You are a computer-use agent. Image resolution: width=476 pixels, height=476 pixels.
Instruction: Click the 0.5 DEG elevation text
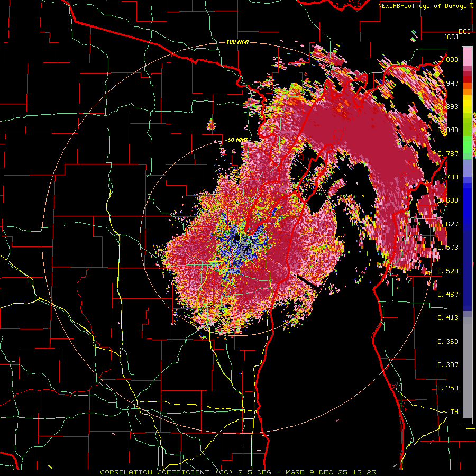[255, 472]
